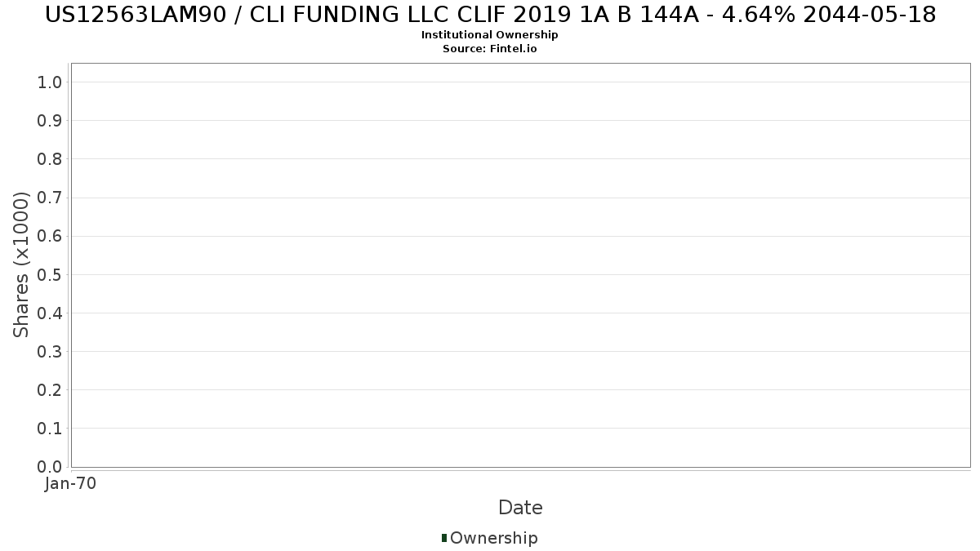This screenshot has height=551, width=980.
Task: Select the 0.8 y-axis tick label
Action: (x=50, y=158)
